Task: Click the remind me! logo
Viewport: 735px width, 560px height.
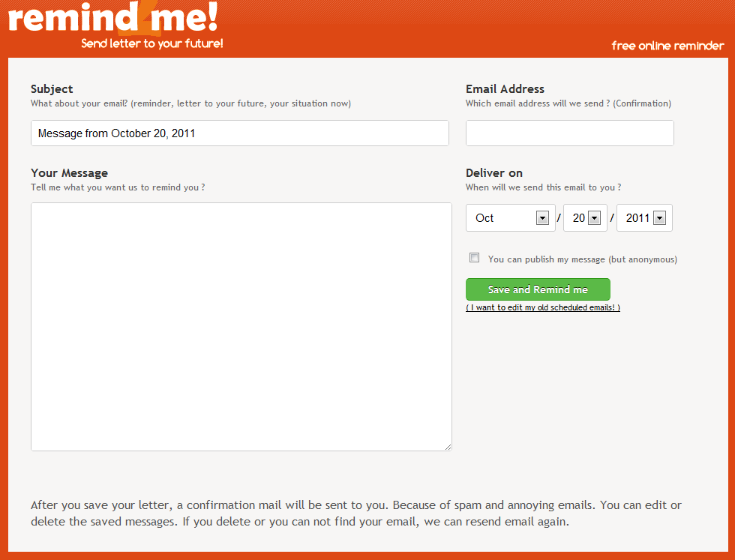Action: tap(114, 18)
